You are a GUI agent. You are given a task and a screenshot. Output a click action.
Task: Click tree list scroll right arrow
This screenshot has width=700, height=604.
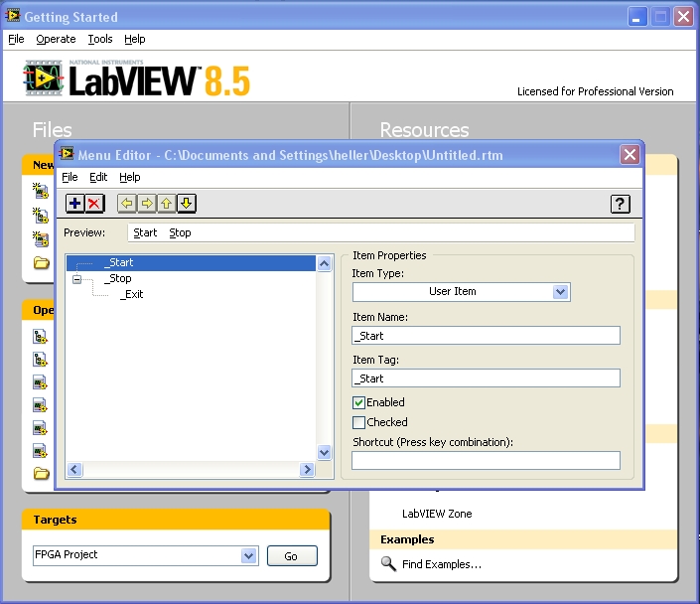pyautogui.click(x=307, y=470)
